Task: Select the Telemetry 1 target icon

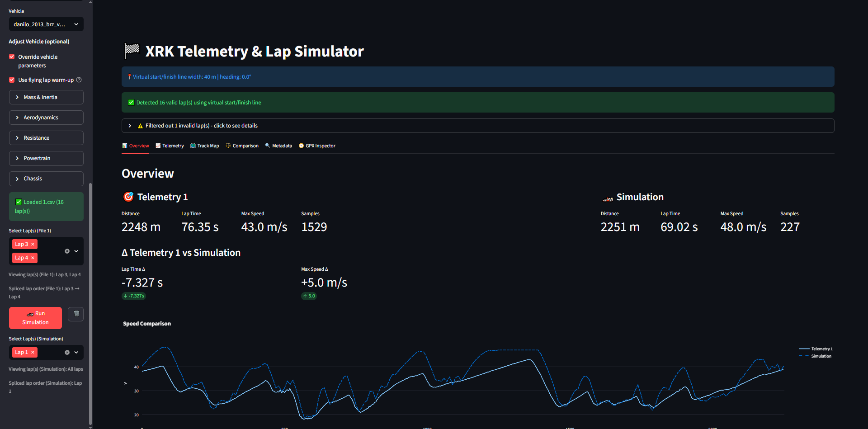Action: pos(129,197)
